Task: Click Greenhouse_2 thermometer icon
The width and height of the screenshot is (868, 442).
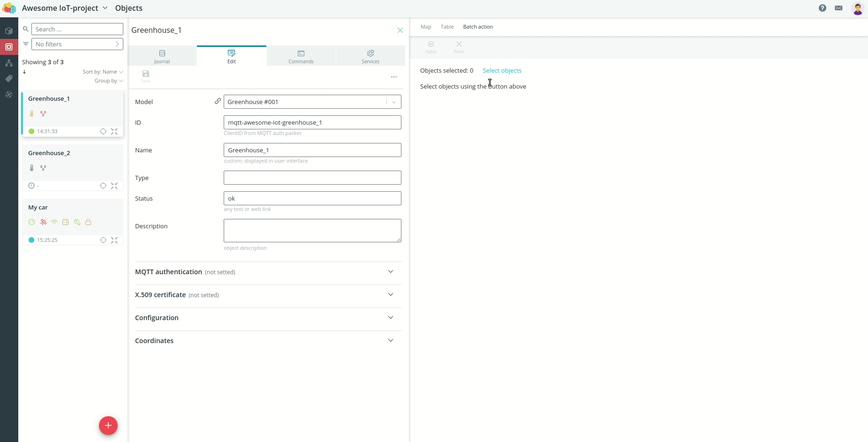Action: coord(31,168)
